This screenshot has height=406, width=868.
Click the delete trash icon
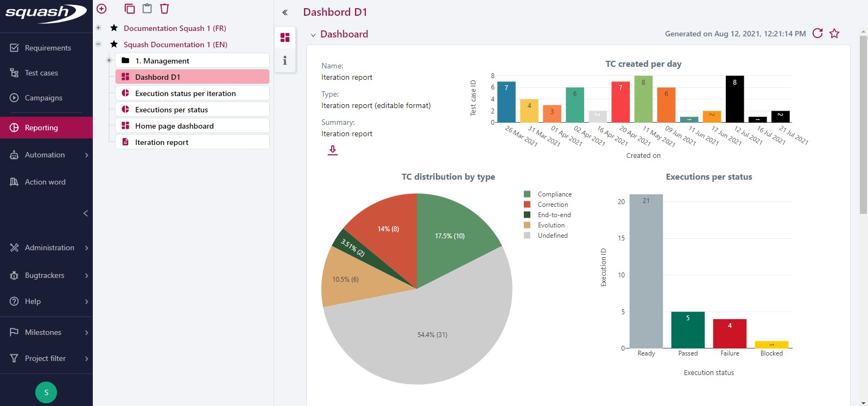(x=164, y=9)
